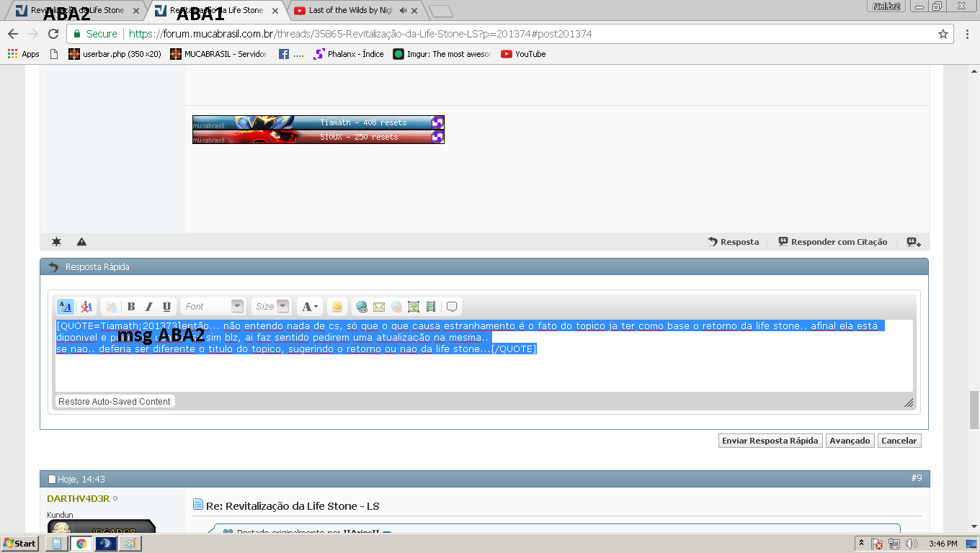
Task: Toggle the editor source mode button
Action: tap(66, 307)
